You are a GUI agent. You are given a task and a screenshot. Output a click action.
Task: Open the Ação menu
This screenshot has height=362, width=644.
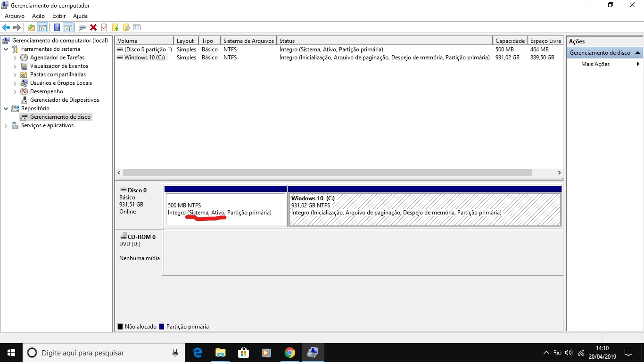pyautogui.click(x=38, y=16)
